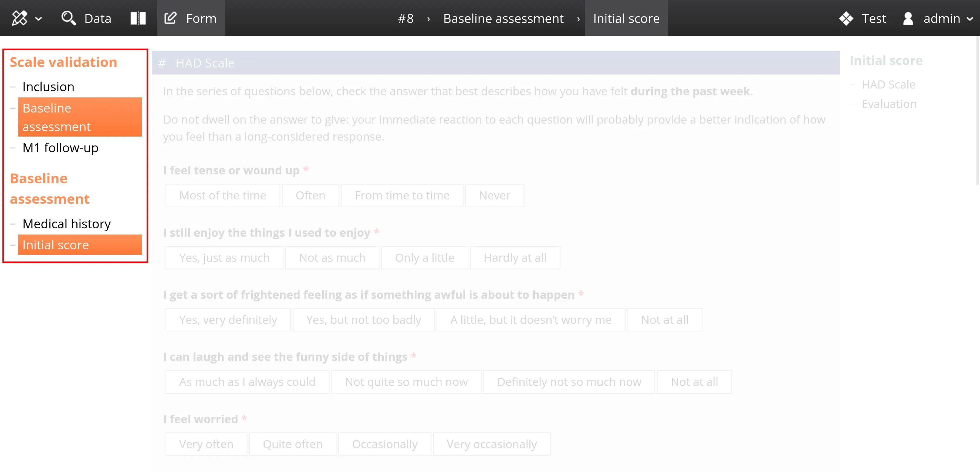Choose 'Not as much' option
Viewport: 980px width, 472px height.
[332, 258]
